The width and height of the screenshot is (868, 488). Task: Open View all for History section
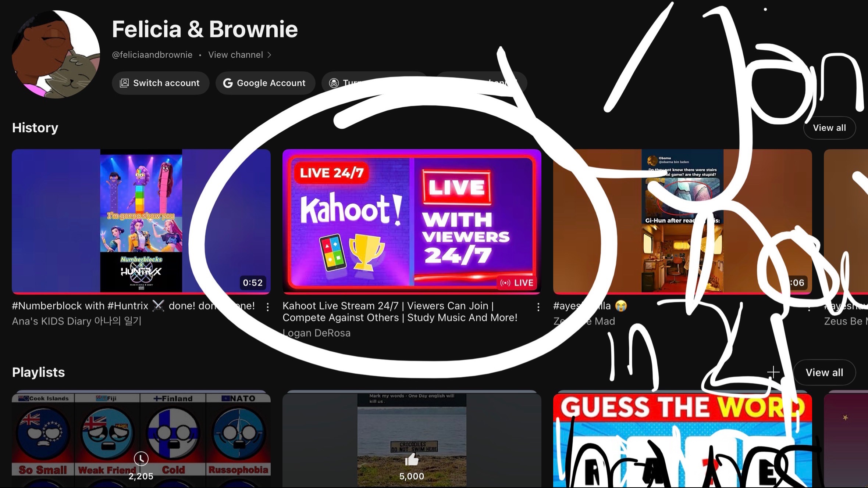pyautogui.click(x=829, y=128)
